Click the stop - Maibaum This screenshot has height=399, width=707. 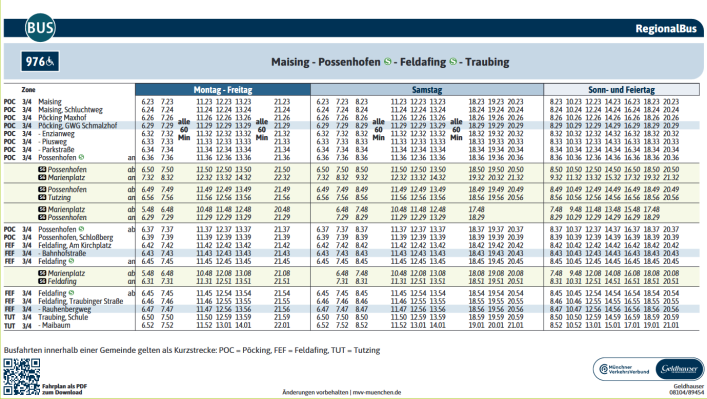(x=54, y=325)
